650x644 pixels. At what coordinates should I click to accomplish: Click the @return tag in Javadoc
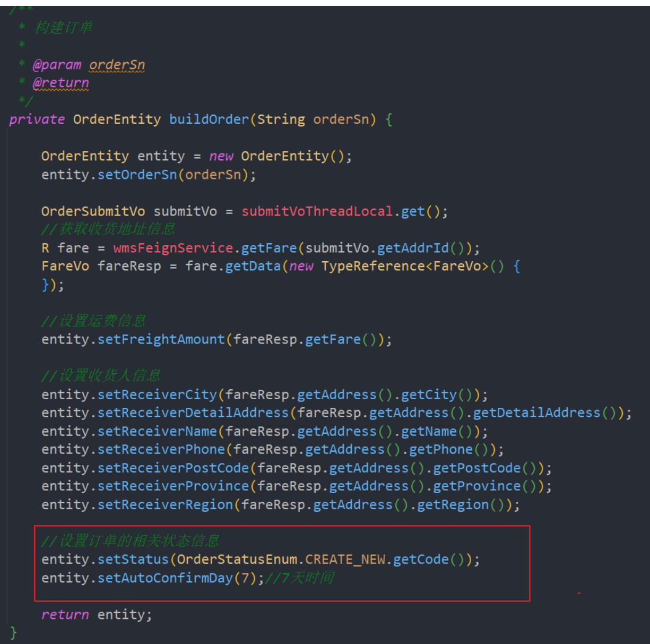(61, 83)
